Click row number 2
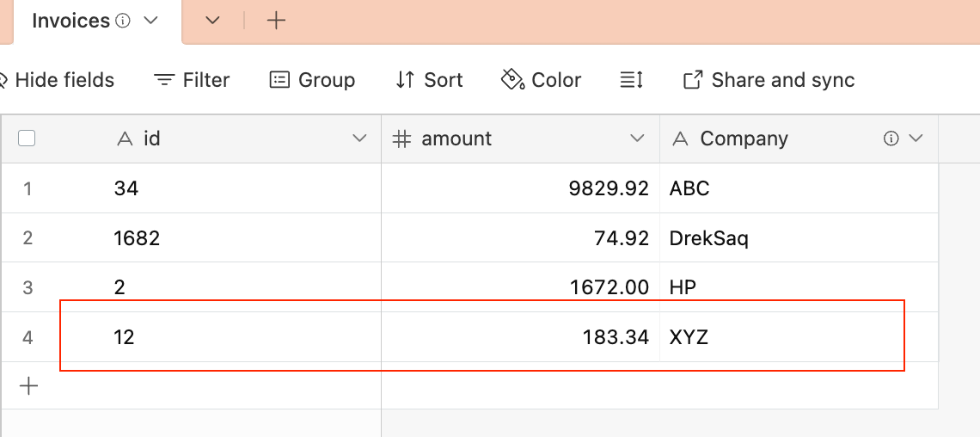This screenshot has width=980, height=437. click(27, 238)
